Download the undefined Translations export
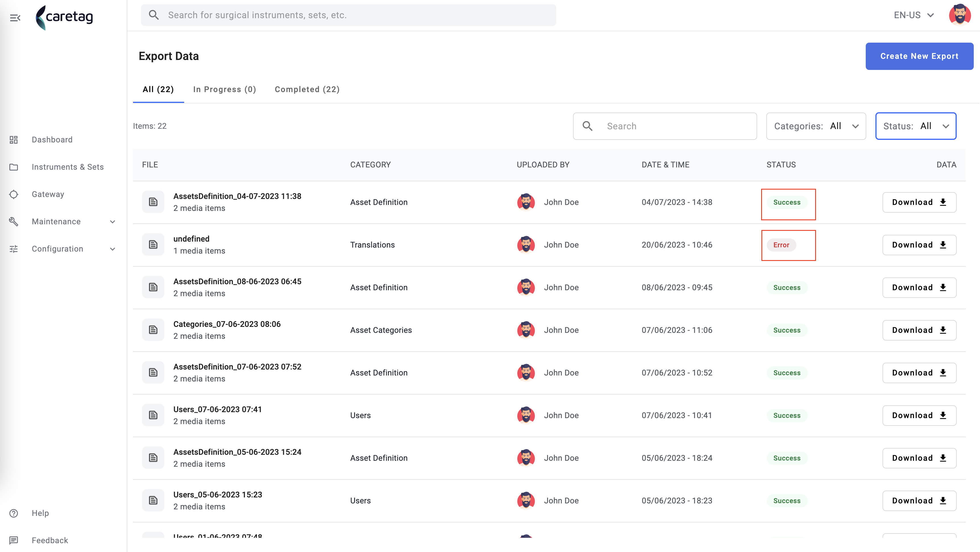This screenshot has width=980, height=552. pos(919,245)
